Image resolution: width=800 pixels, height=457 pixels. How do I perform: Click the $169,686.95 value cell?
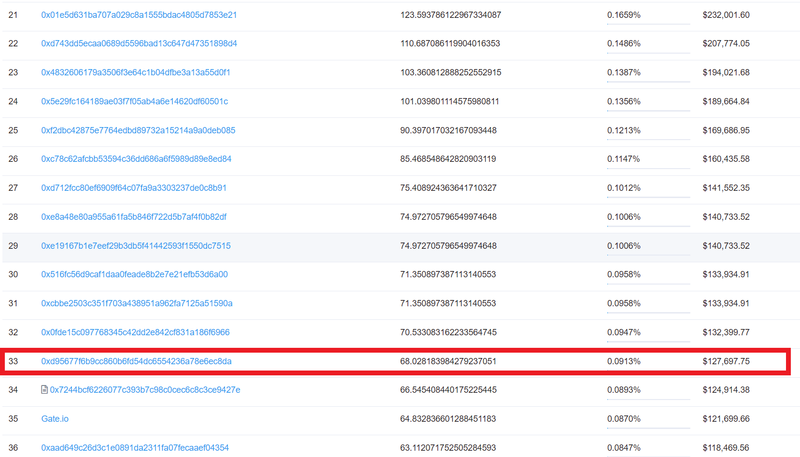coord(726,130)
